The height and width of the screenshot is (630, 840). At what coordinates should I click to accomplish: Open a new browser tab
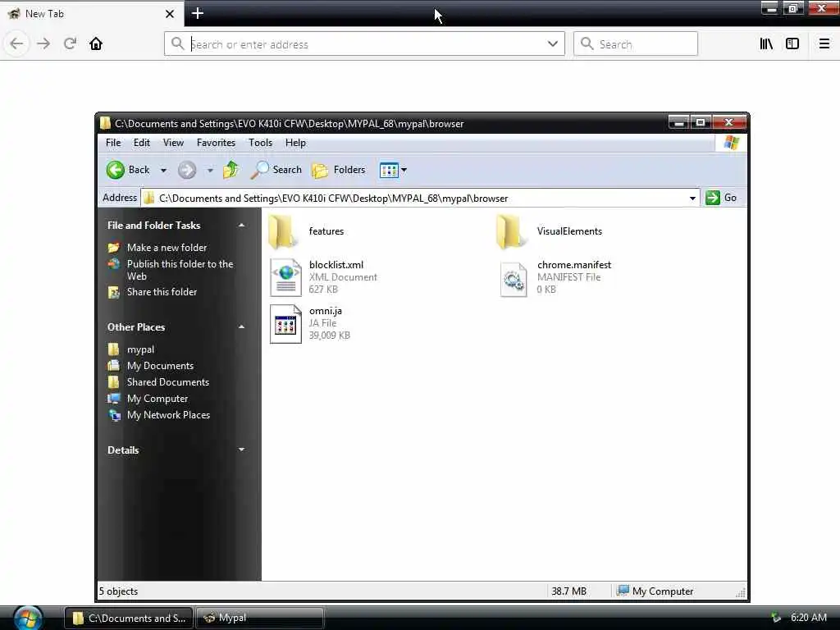(x=198, y=13)
